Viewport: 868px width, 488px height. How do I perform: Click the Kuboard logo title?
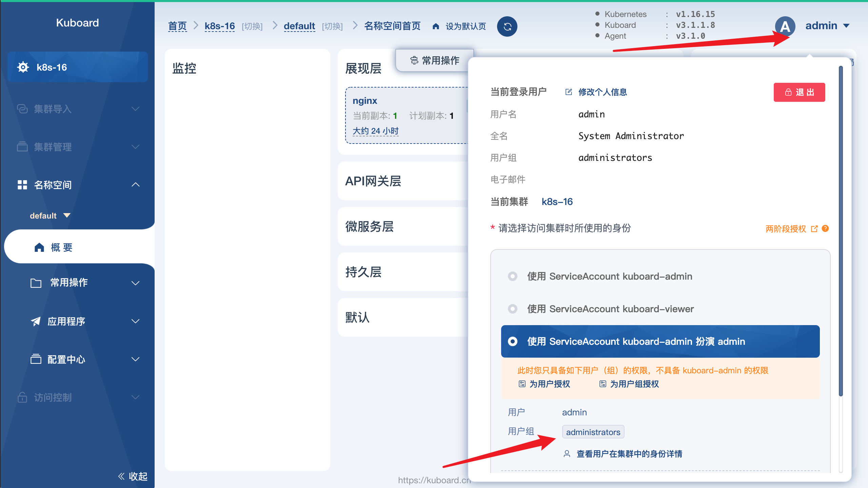77,23
